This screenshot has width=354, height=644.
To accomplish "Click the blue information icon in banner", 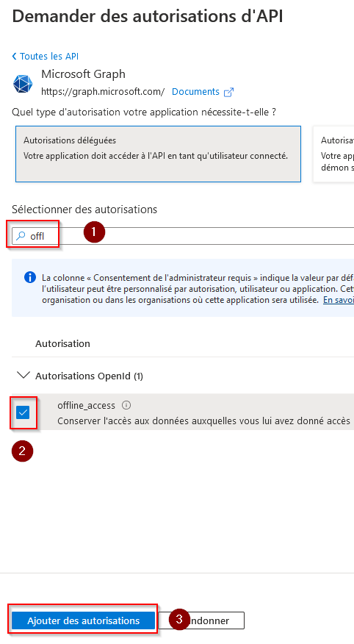I will click(30, 277).
